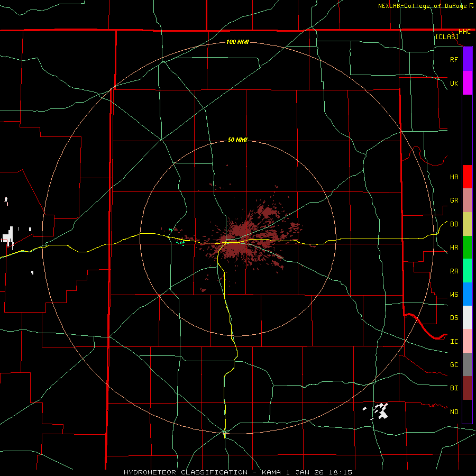Pick the HR green legend swatch
476x476 pixels.
[467, 248]
